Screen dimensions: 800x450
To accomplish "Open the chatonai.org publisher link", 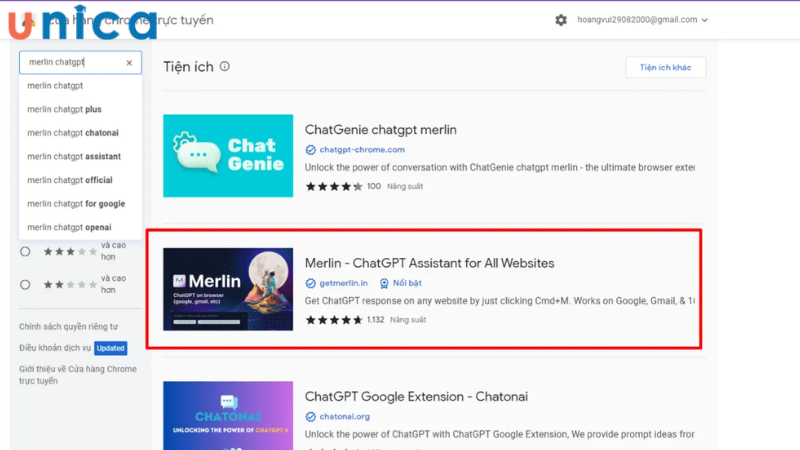I will (344, 416).
